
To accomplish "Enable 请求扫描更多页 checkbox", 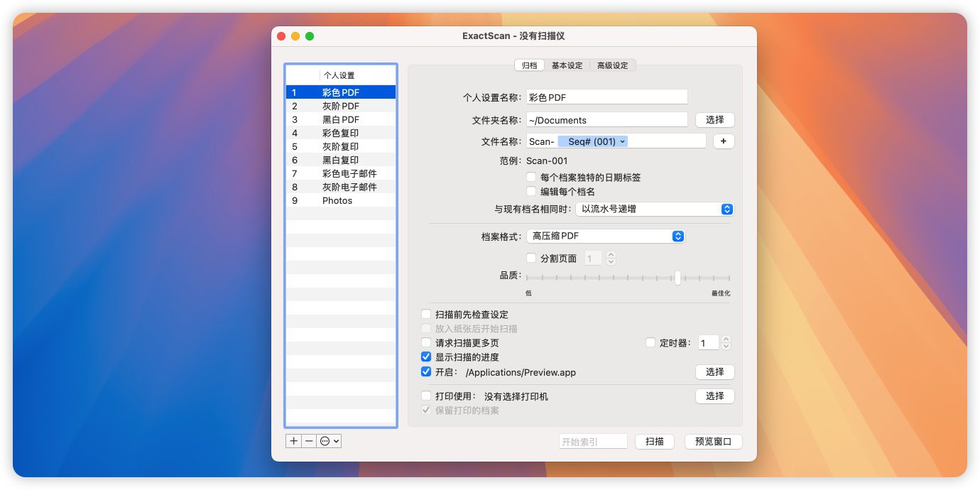I will tap(426, 342).
